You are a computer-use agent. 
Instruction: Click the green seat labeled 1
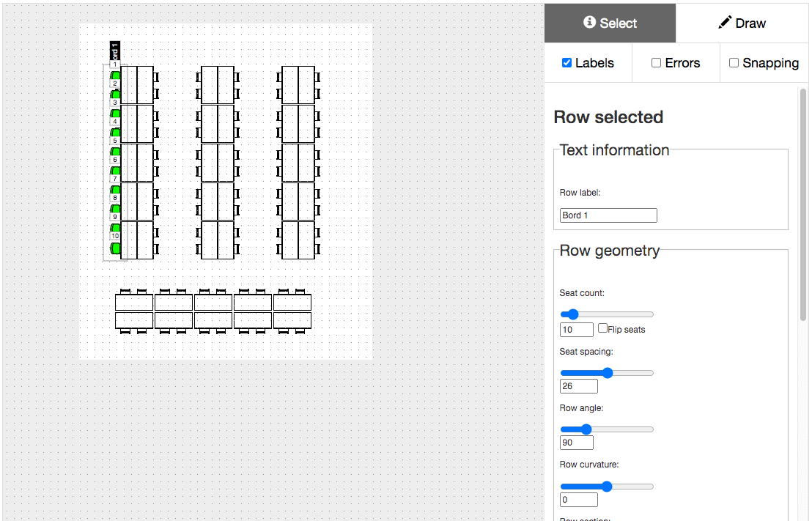(116, 76)
